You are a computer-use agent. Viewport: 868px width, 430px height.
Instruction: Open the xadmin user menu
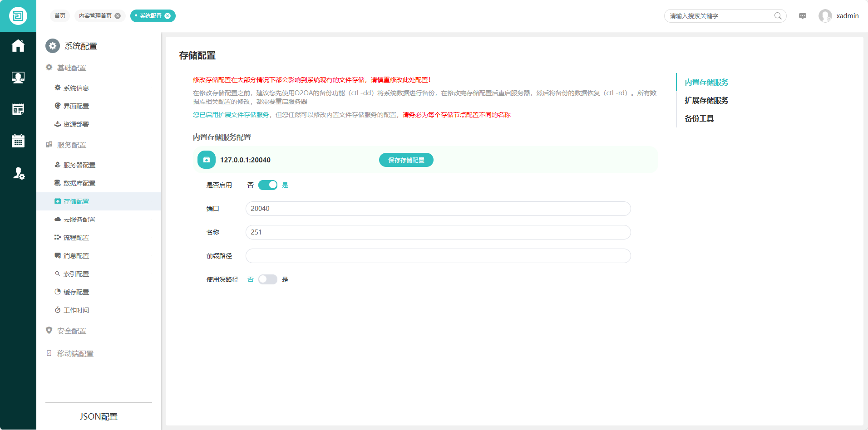point(848,16)
